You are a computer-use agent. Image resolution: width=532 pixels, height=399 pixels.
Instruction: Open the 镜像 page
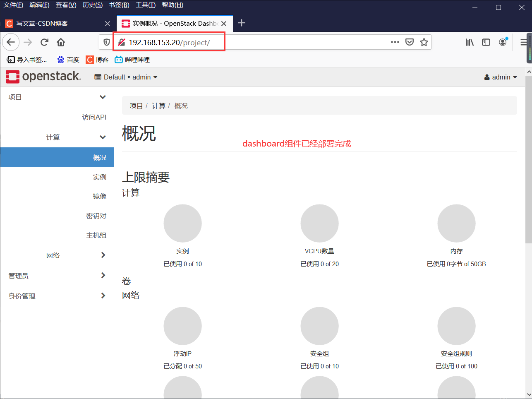(x=100, y=196)
